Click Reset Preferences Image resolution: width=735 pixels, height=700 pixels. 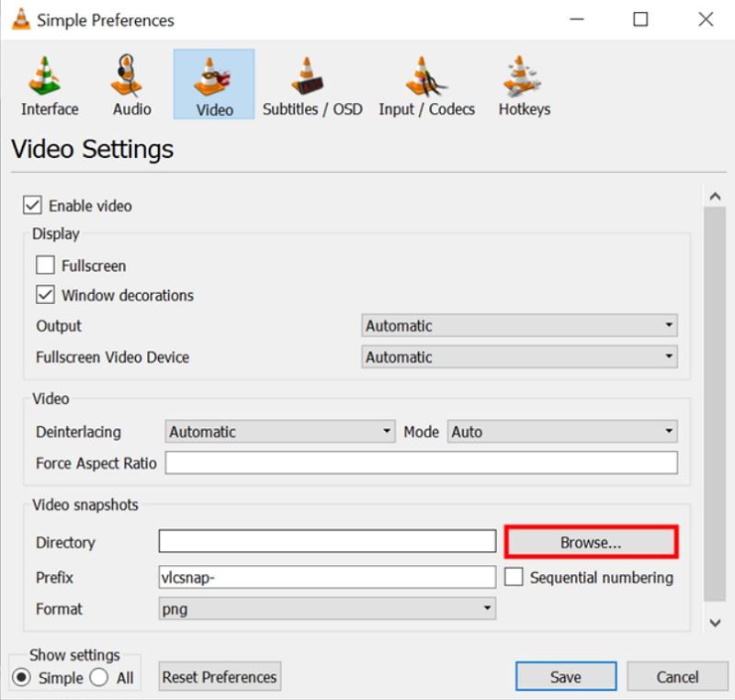[219, 676]
